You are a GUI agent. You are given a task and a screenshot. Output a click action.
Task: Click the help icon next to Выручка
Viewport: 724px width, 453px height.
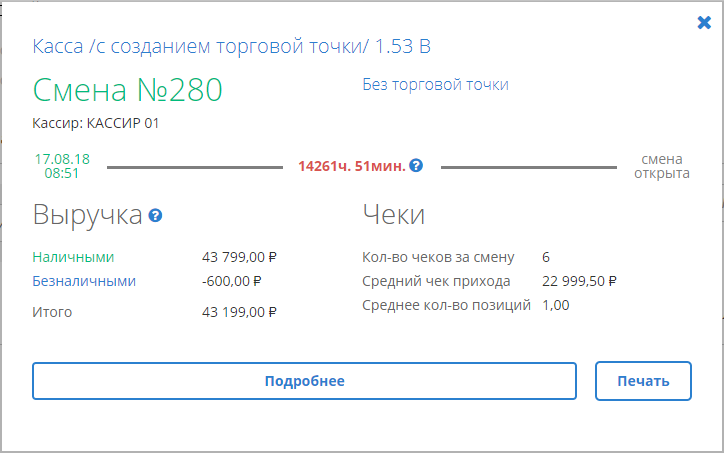pyautogui.click(x=155, y=215)
